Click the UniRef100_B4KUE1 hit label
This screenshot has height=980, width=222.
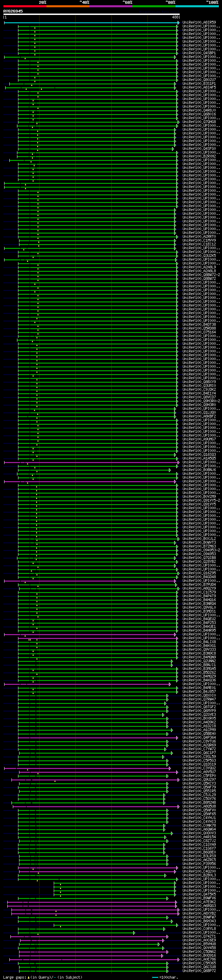coord(199,626)
